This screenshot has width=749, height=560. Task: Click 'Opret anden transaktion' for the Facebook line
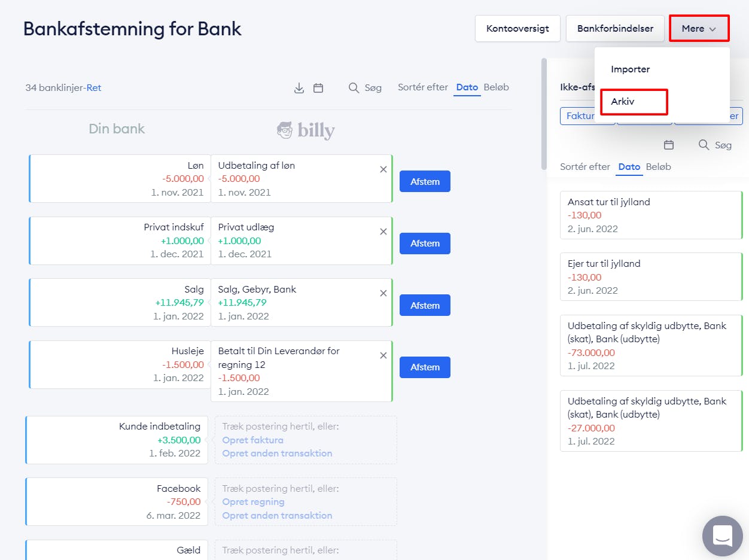(277, 516)
